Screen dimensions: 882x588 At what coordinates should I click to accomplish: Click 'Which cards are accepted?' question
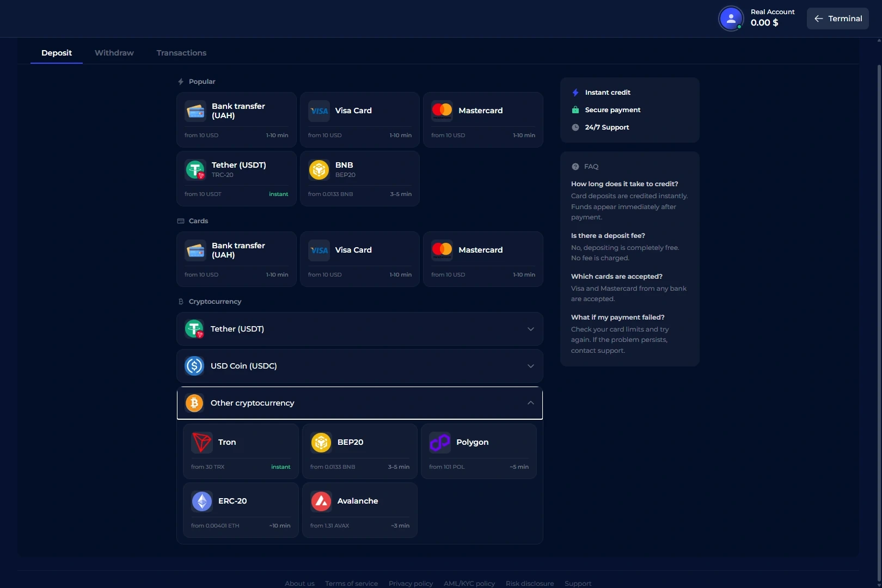coord(617,277)
